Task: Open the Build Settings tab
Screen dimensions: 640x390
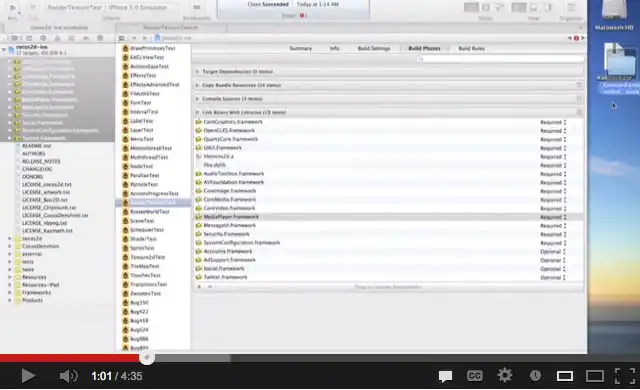Action: 374,49
